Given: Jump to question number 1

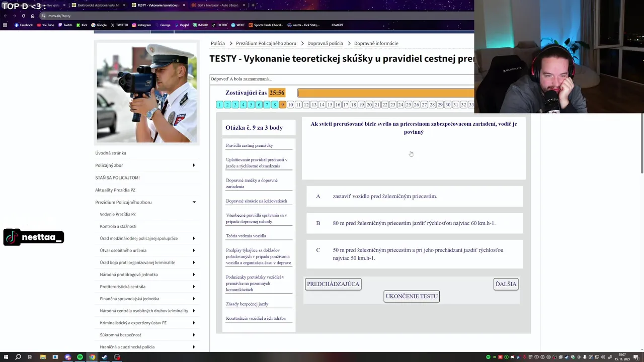Looking at the screenshot, I should [219, 105].
